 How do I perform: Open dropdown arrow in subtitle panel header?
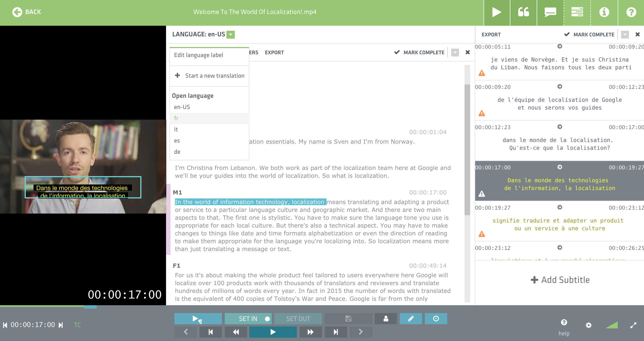(x=625, y=35)
